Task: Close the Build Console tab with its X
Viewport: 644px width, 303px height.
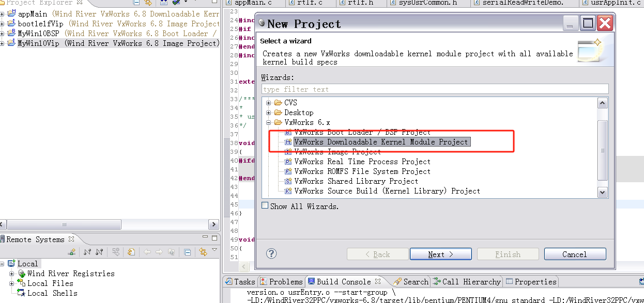Action: (x=378, y=281)
